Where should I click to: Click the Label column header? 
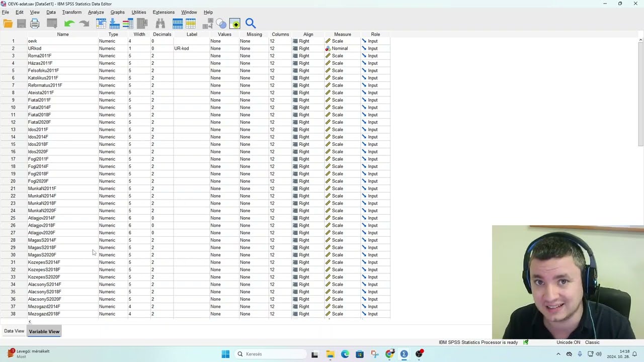point(192,34)
